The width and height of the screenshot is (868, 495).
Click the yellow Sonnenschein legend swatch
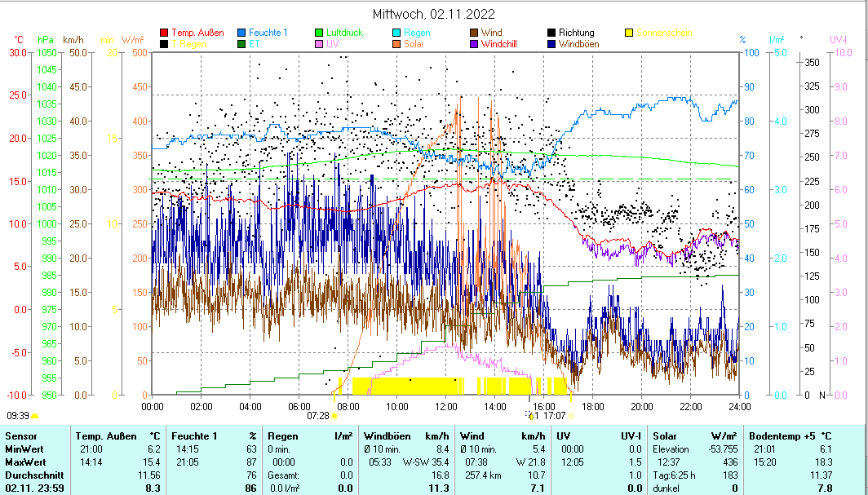pos(629,33)
